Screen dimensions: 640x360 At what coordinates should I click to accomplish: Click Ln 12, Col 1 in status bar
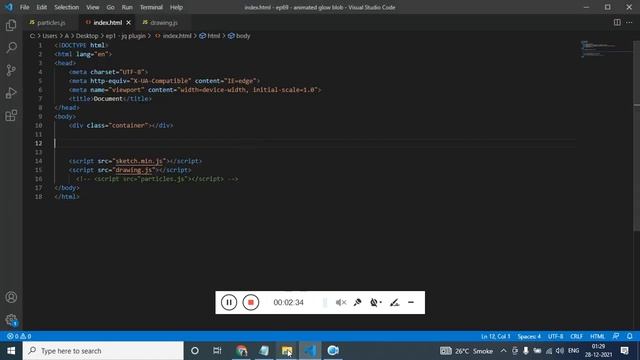(496, 336)
